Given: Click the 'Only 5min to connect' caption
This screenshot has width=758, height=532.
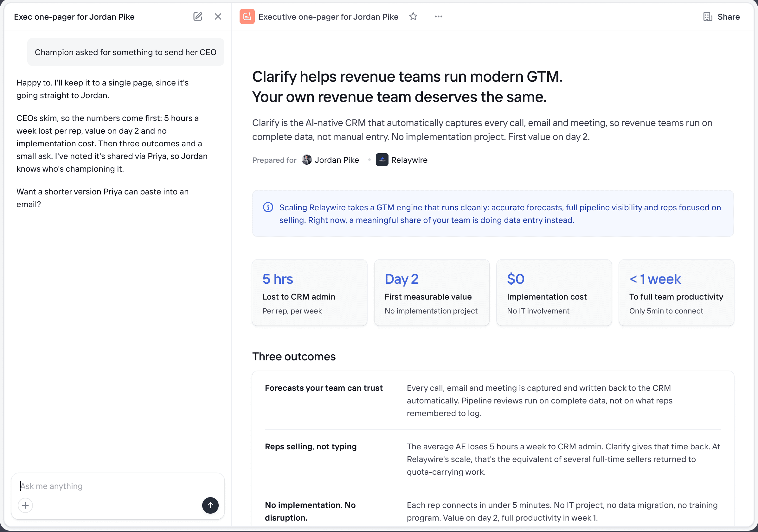Looking at the screenshot, I should [x=666, y=311].
